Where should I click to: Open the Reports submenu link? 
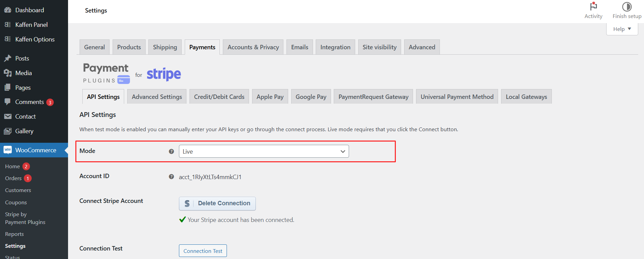coord(14,234)
